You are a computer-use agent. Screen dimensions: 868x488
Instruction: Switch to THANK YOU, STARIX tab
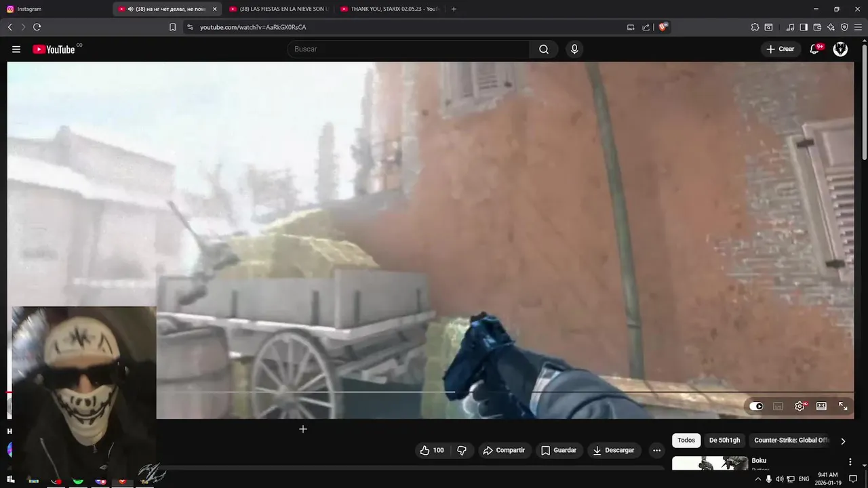point(390,9)
